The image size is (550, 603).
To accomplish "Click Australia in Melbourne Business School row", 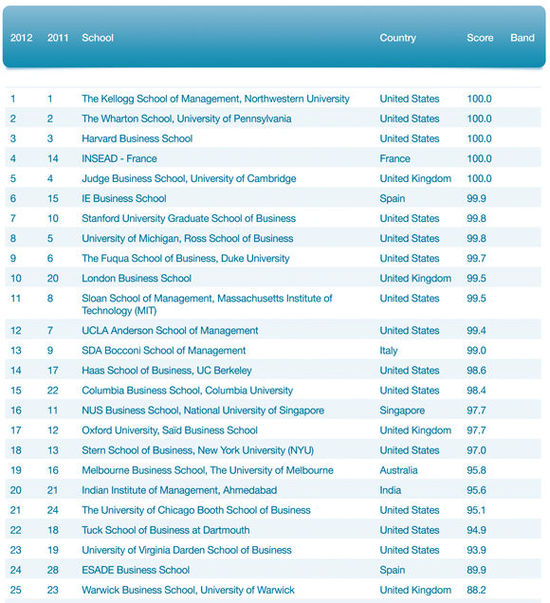I will pos(398,470).
